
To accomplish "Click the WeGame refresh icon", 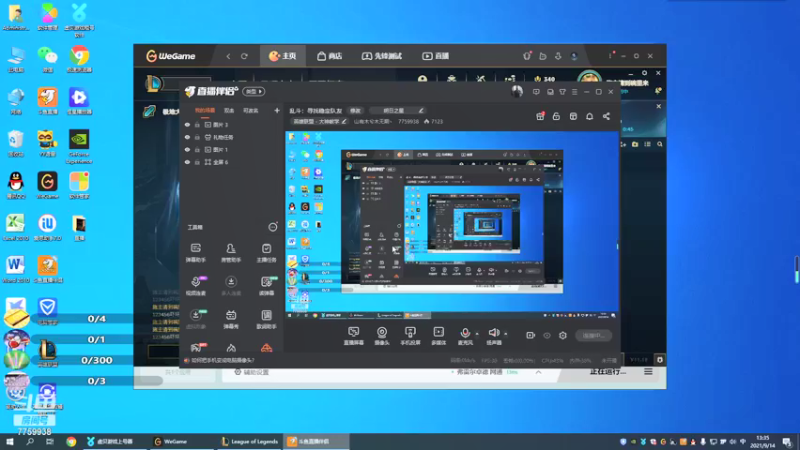I will tap(244, 56).
